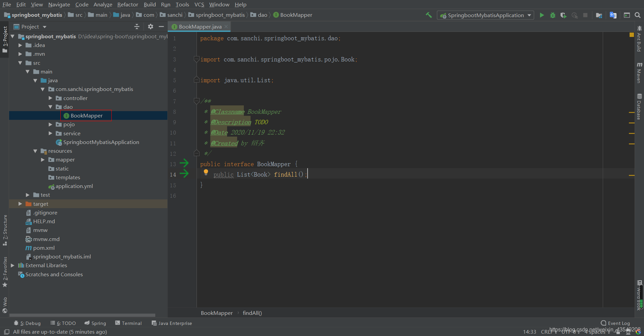Open the VCS menu
The image size is (644, 336).
199,4
